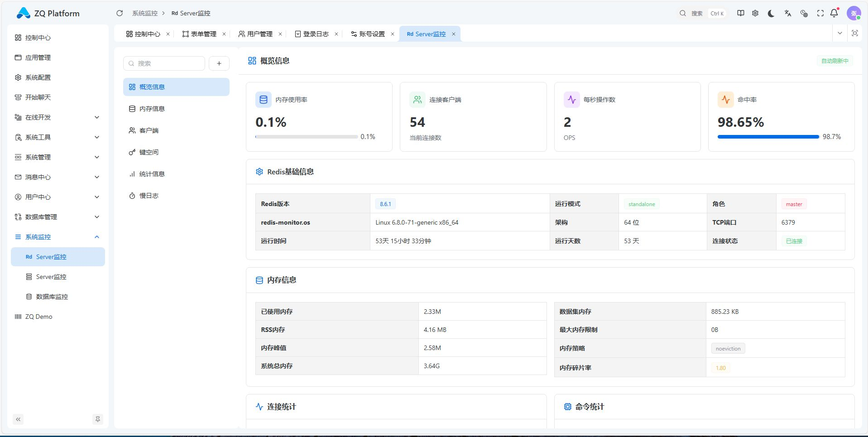
Task: Switch to the 登录日志 tab
Action: [312, 34]
